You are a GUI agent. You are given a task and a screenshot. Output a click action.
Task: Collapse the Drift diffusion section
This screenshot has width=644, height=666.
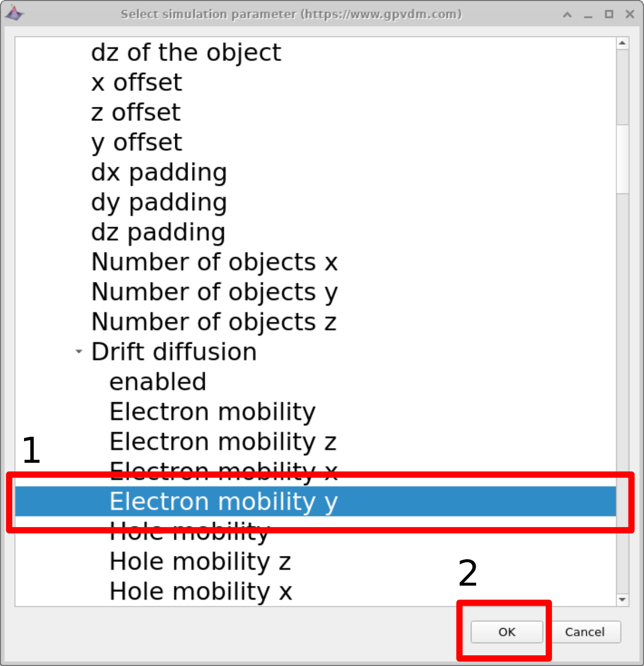(x=79, y=351)
